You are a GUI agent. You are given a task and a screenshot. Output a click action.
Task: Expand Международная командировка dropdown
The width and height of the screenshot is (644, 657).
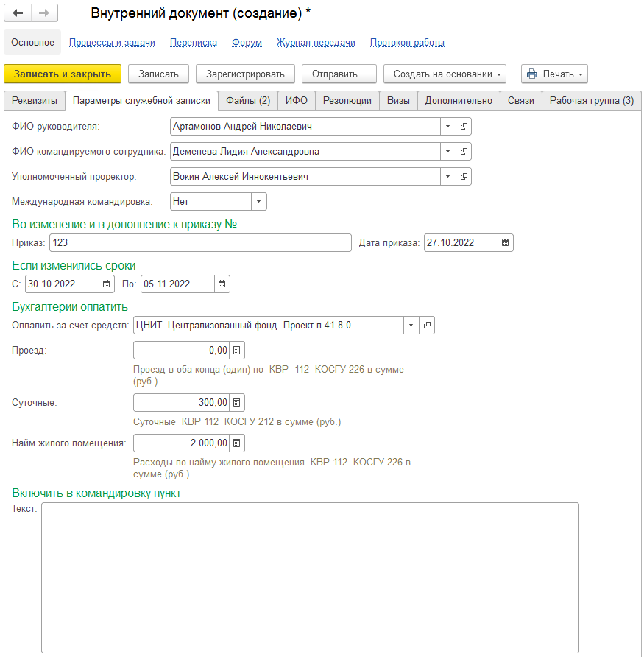(259, 202)
